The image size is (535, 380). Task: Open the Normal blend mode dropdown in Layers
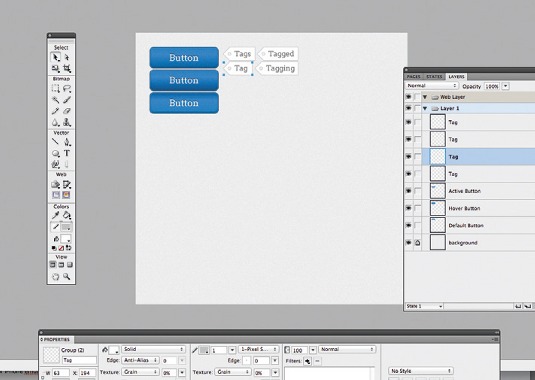click(432, 86)
